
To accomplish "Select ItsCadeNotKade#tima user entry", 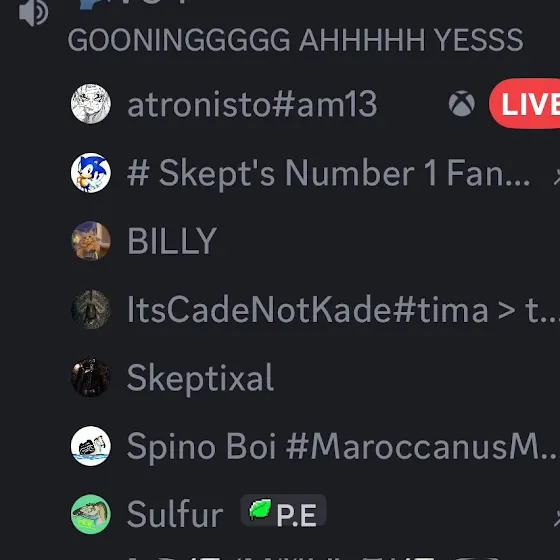I will click(x=343, y=310).
